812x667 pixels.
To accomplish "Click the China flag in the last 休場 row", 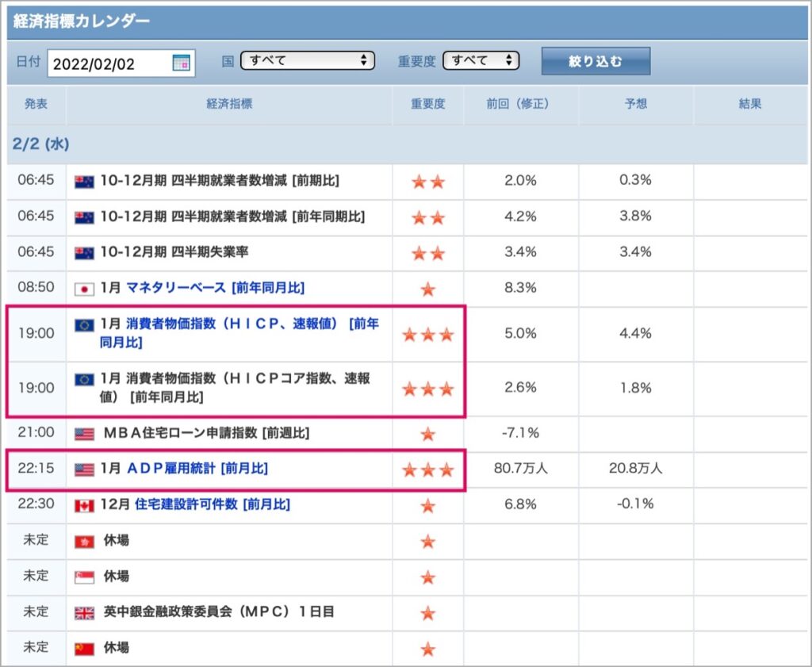I will coord(84,649).
